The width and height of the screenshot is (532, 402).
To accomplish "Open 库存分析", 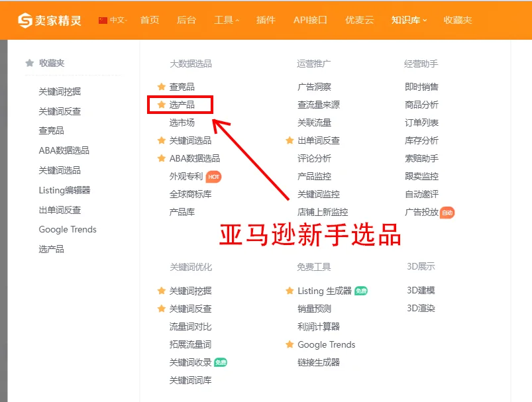I will (x=421, y=140).
